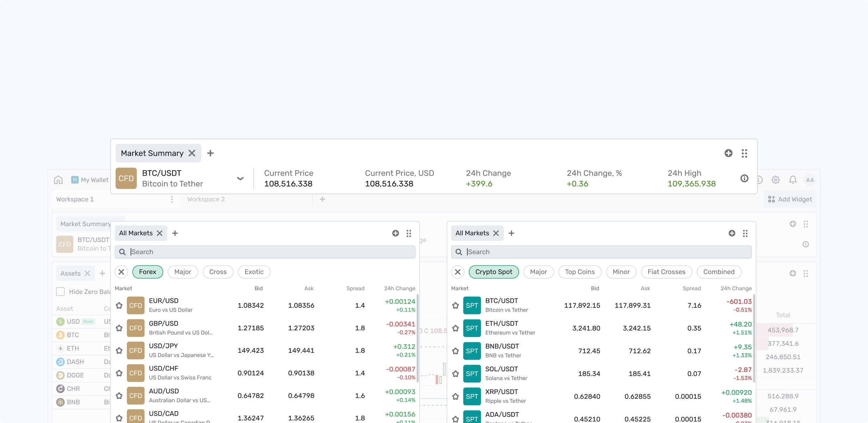Image resolution: width=868 pixels, height=423 pixels.
Task: Toggle the Exotic filter chip
Action: coord(254,272)
